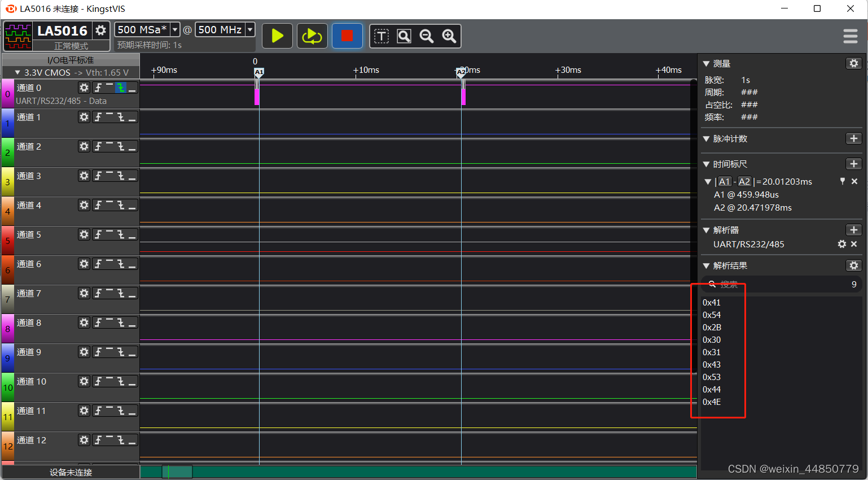
Task: Click the channel 4 orange color label
Action: coord(8,211)
